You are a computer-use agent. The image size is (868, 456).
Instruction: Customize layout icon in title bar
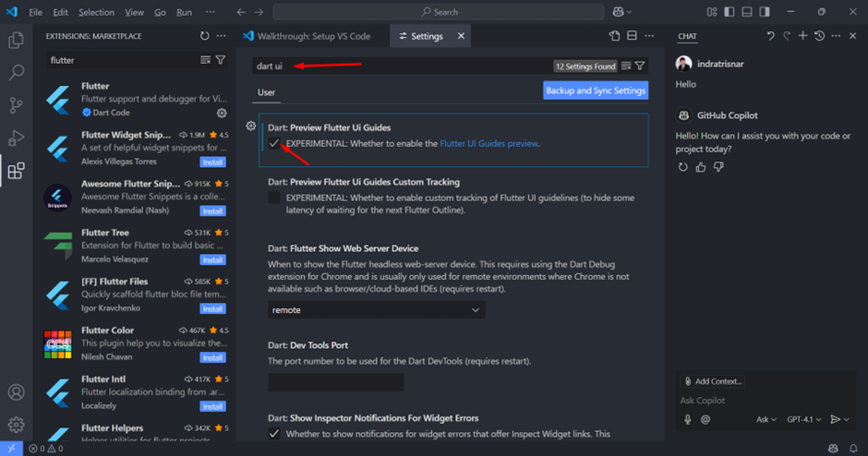click(x=712, y=12)
